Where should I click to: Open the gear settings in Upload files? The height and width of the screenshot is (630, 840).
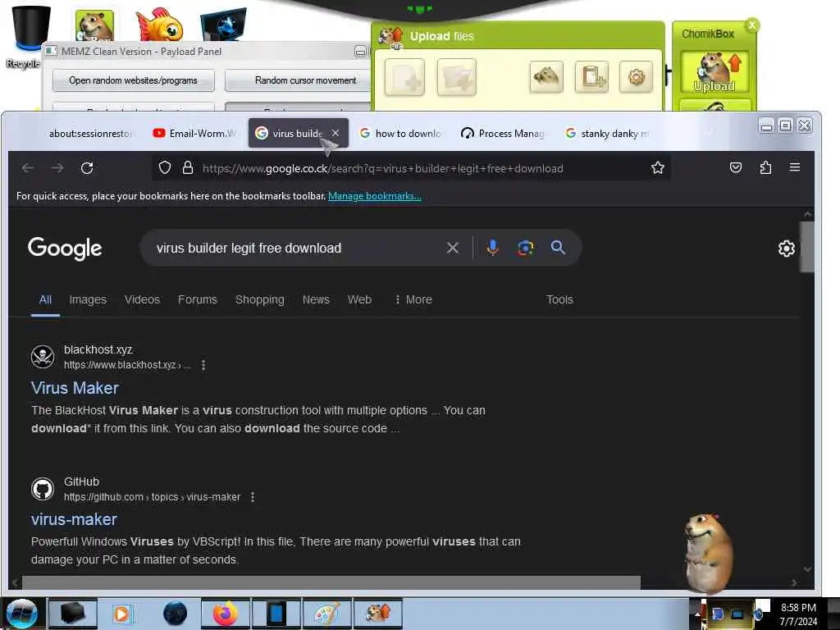[636, 76]
